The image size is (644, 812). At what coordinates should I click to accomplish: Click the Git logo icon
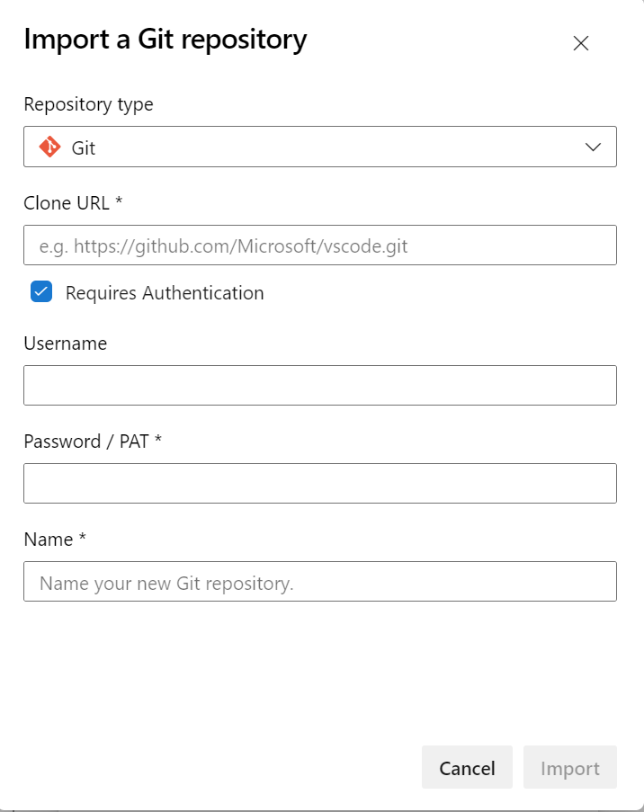pyautogui.click(x=49, y=147)
